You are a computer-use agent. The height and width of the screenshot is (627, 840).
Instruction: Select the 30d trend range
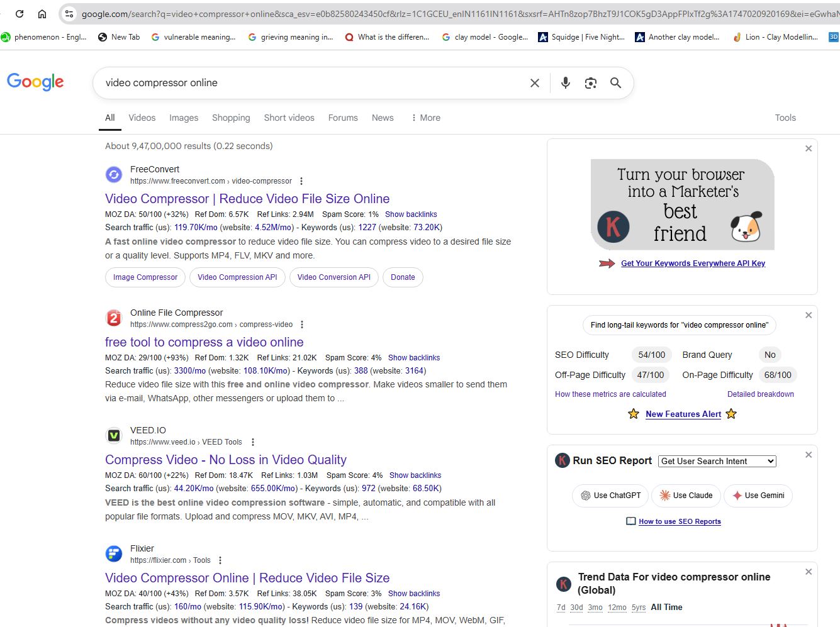(x=576, y=608)
